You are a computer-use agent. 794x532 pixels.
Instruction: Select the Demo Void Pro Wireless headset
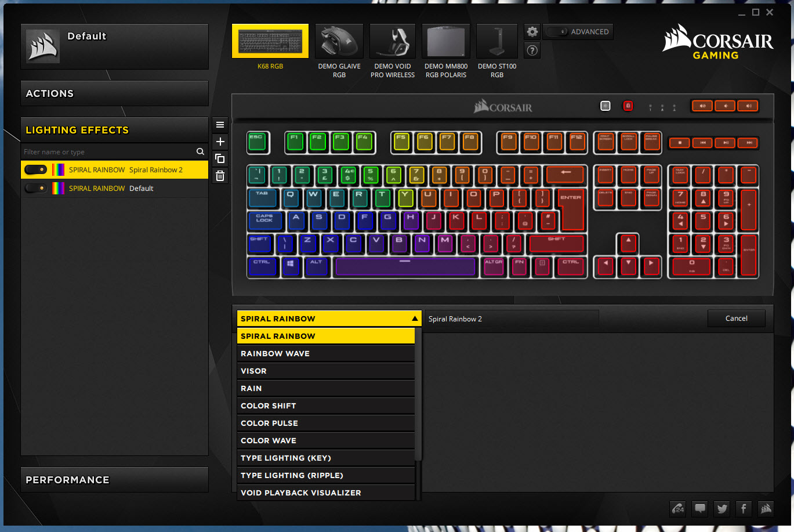coord(393,41)
